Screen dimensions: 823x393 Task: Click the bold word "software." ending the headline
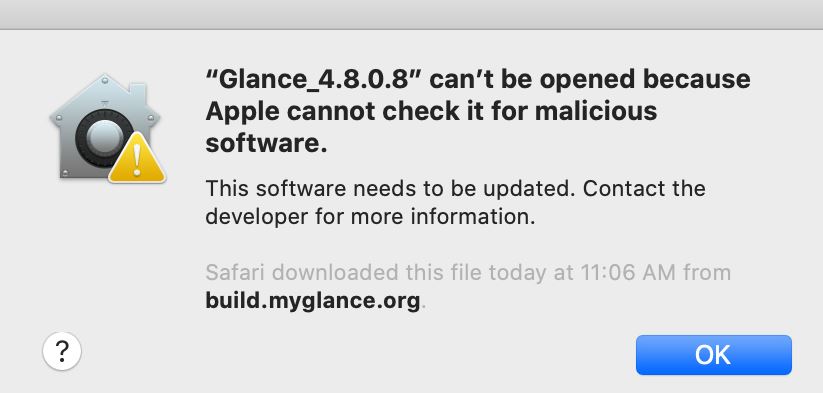click(x=266, y=143)
